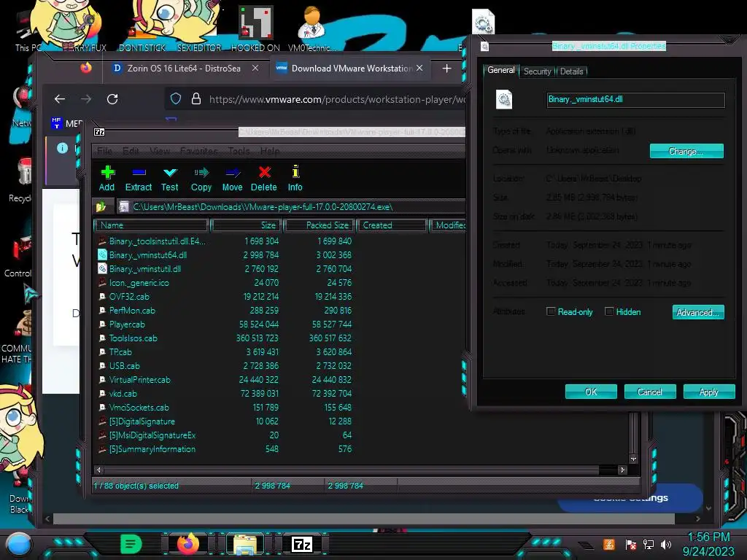Toggle the Hidden attribute checkbox
The height and width of the screenshot is (560, 747).
point(609,311)
